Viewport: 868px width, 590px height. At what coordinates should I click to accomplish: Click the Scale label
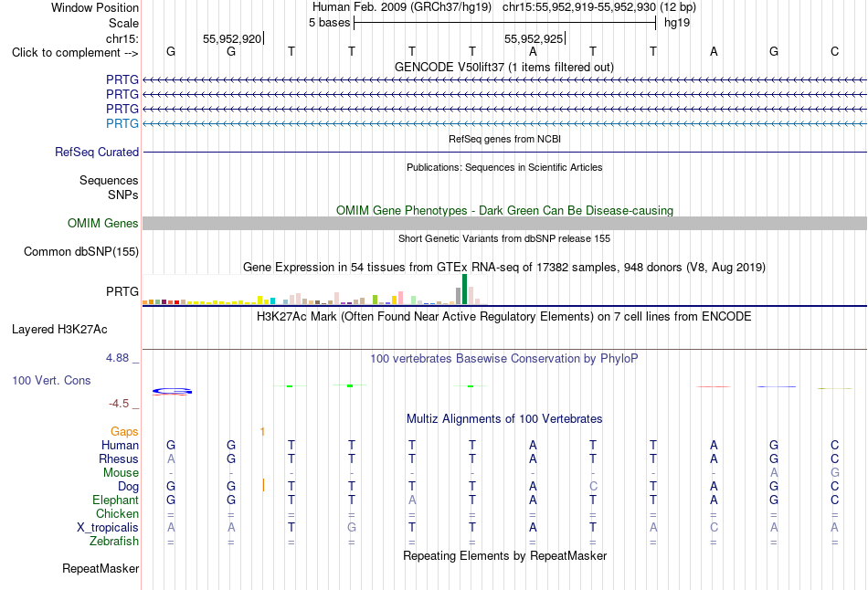(123, 23)
